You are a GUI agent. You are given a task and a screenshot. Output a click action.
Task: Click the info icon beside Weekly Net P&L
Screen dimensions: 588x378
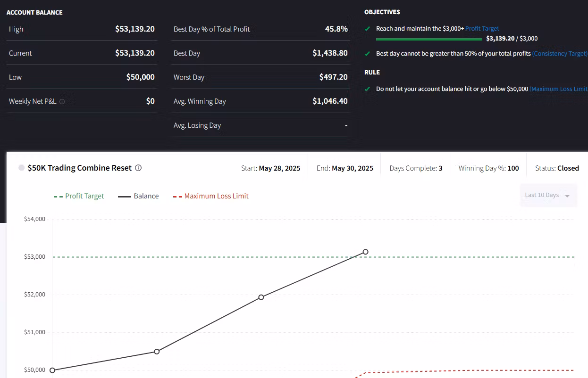[62, 101]
